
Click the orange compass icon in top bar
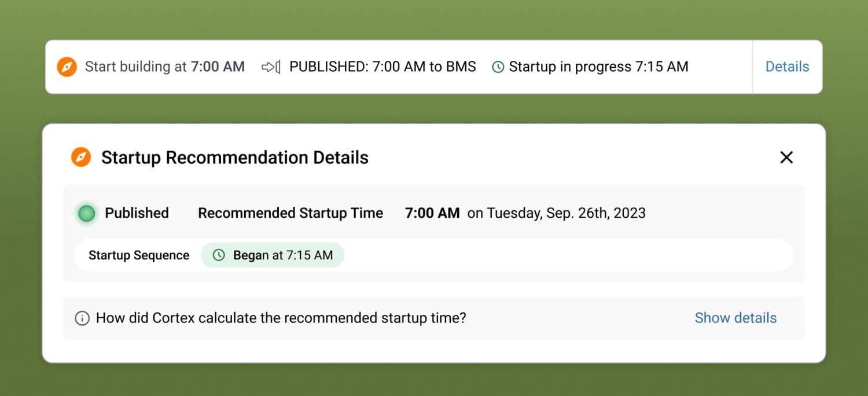click(67, 67)
